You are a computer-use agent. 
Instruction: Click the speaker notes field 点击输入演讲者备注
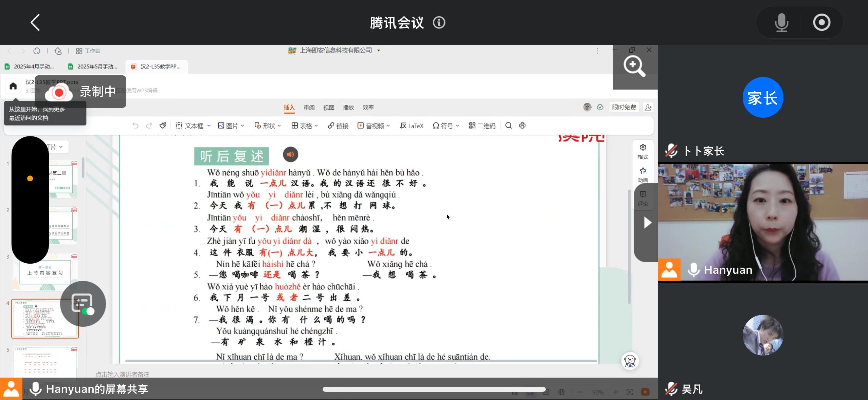[x=122, y=374]
